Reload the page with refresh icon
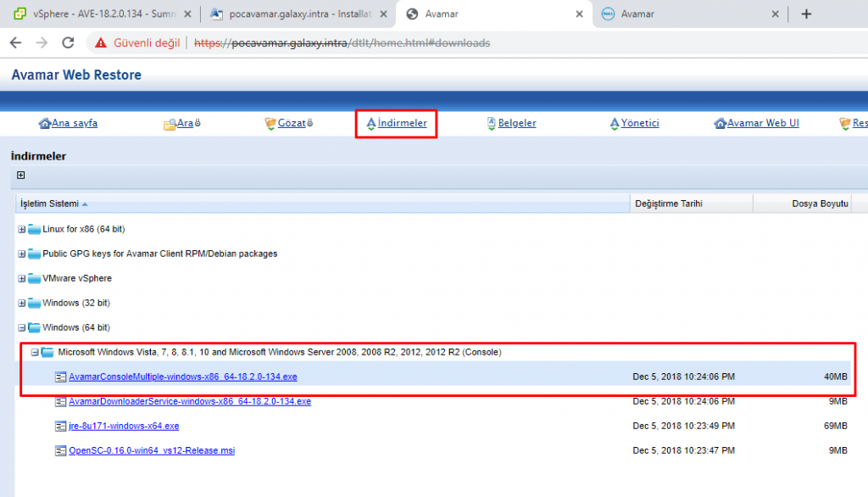The width and height of the screenshot is (868, 497). [68, 42]
